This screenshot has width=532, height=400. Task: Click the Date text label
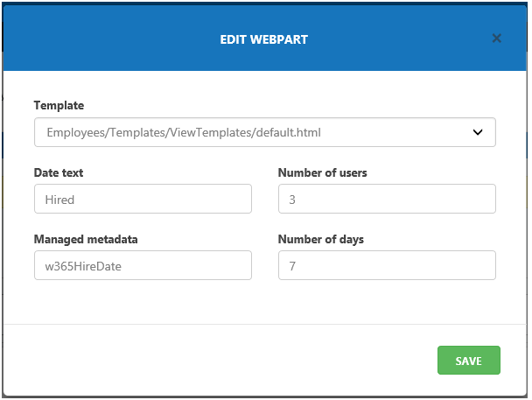coord(59,172)
